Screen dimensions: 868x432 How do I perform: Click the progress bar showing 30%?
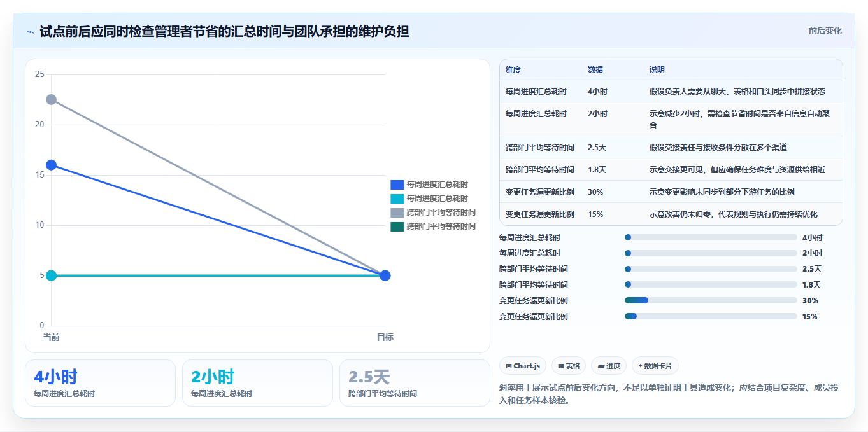click(x=711, y=300)
